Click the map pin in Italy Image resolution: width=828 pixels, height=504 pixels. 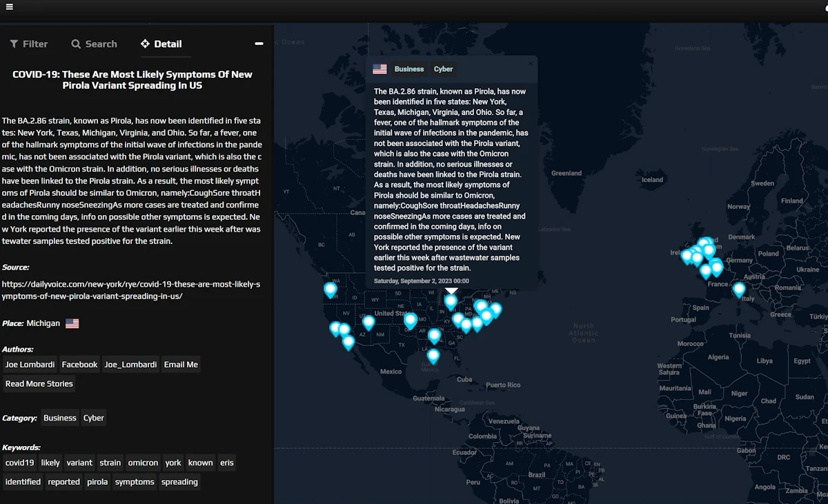coord(739,289)
